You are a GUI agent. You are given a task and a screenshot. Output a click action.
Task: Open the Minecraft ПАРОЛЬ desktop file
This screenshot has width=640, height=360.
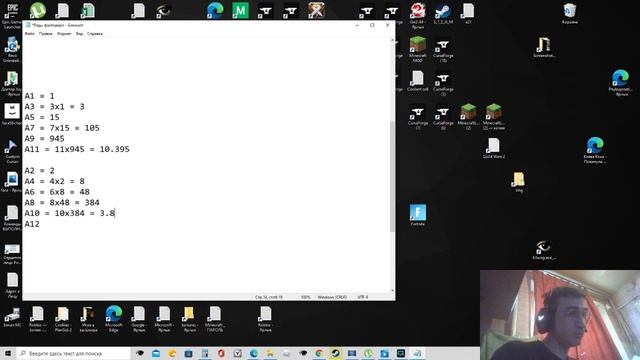215,319
